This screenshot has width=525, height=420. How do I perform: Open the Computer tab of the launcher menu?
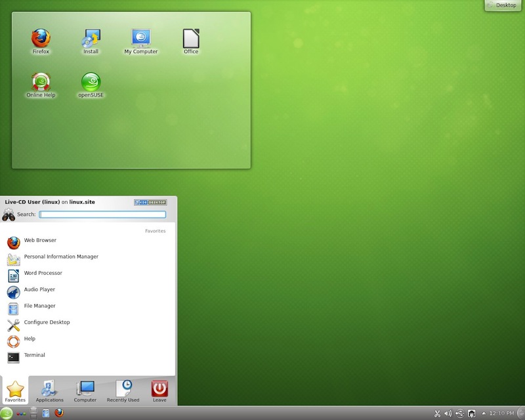pyautogui.click(x=86, y=388)
